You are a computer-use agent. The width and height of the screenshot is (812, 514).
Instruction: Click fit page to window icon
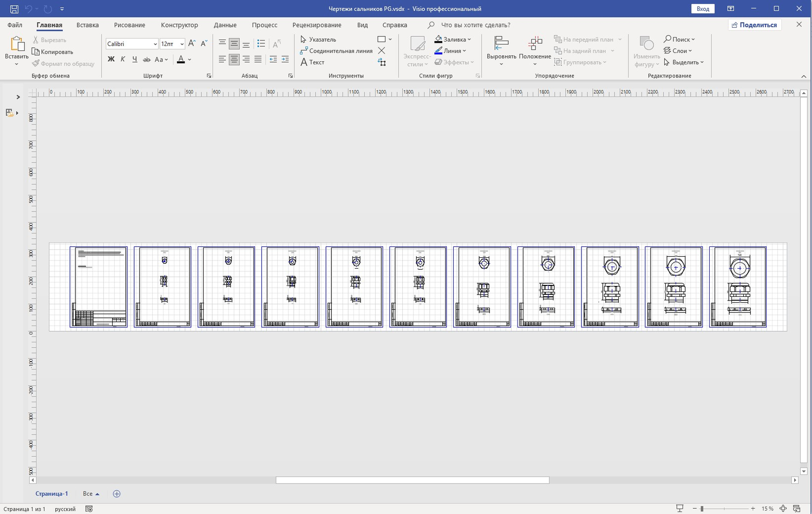click(x=783, y=509)
